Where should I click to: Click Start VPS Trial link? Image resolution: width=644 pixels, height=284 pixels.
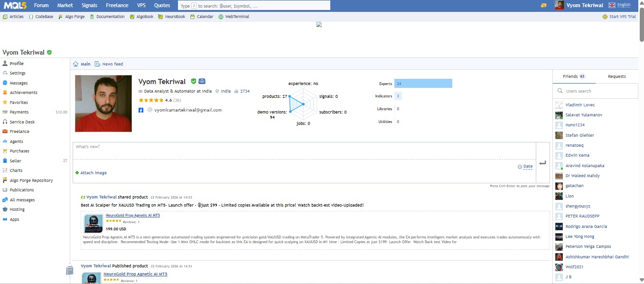click(619, 17)
